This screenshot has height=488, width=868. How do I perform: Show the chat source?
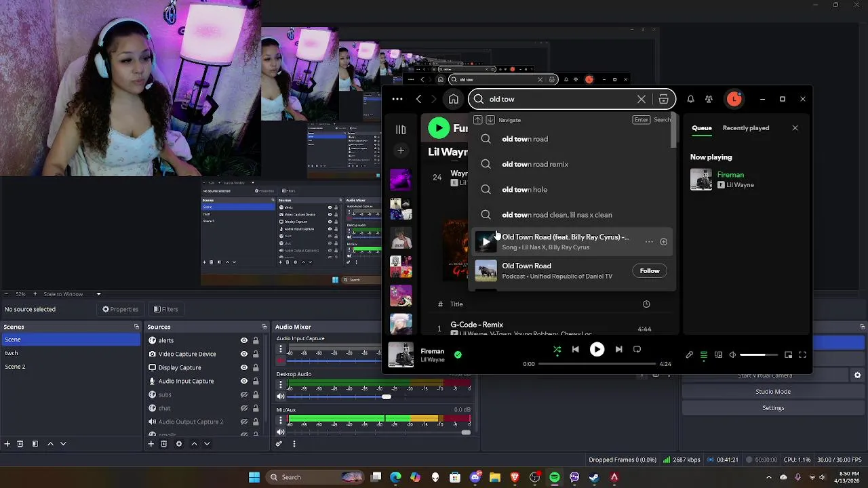click(243, 408)
